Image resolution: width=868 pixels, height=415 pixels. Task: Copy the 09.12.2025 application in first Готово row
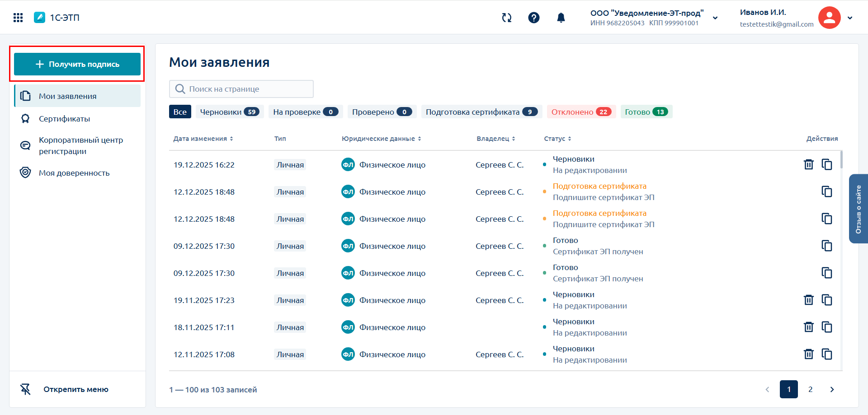(x=826, y=246)
